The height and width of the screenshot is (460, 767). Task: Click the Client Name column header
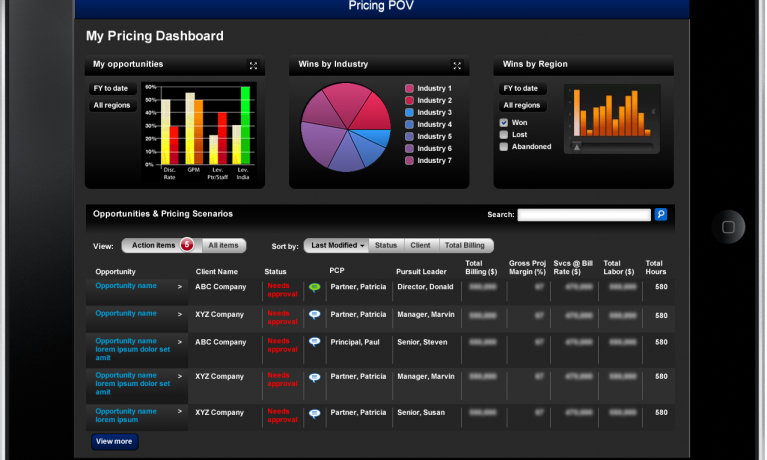pos(217,272)
